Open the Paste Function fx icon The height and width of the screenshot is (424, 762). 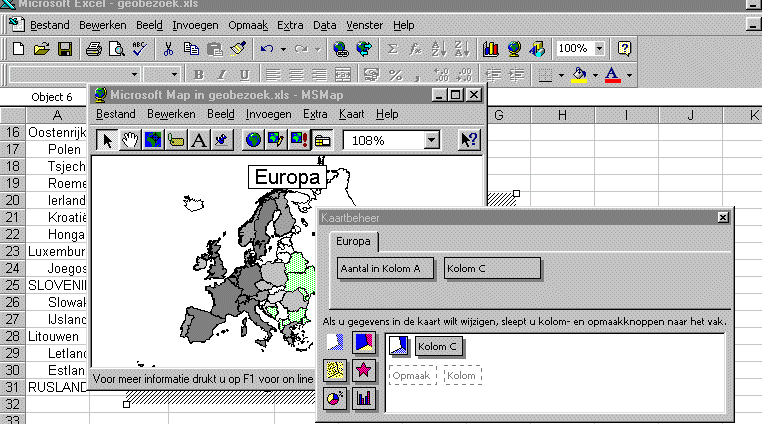[x=415, y=49]
